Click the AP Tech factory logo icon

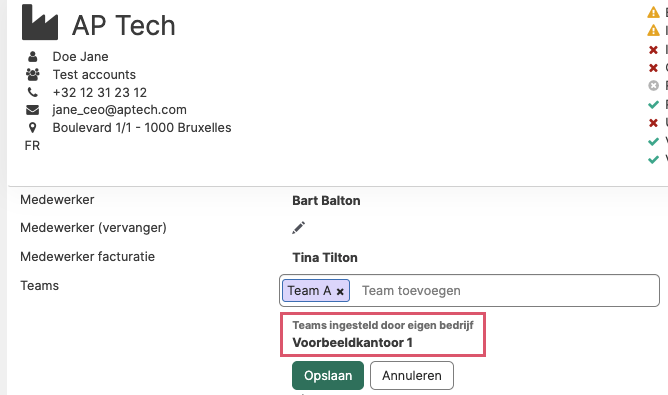pyautogui.click(x=40, y=22)
